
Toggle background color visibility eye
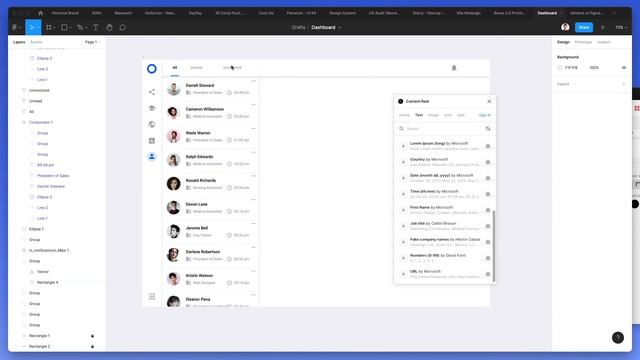coord(624,68)
